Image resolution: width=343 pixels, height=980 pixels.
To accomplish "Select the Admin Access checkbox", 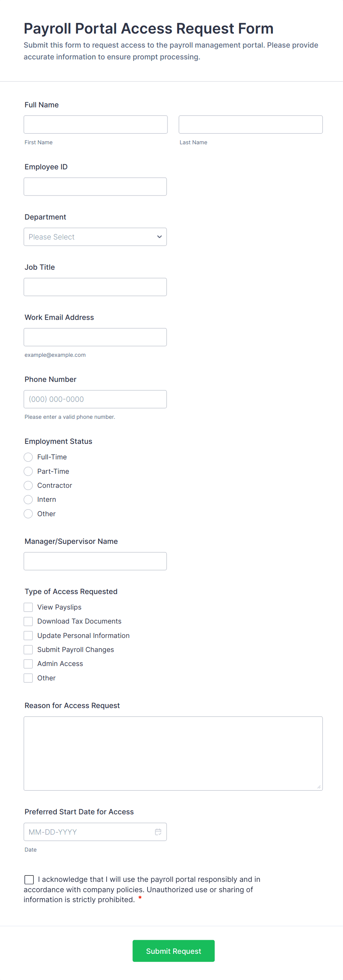I will tap(28, 663).
